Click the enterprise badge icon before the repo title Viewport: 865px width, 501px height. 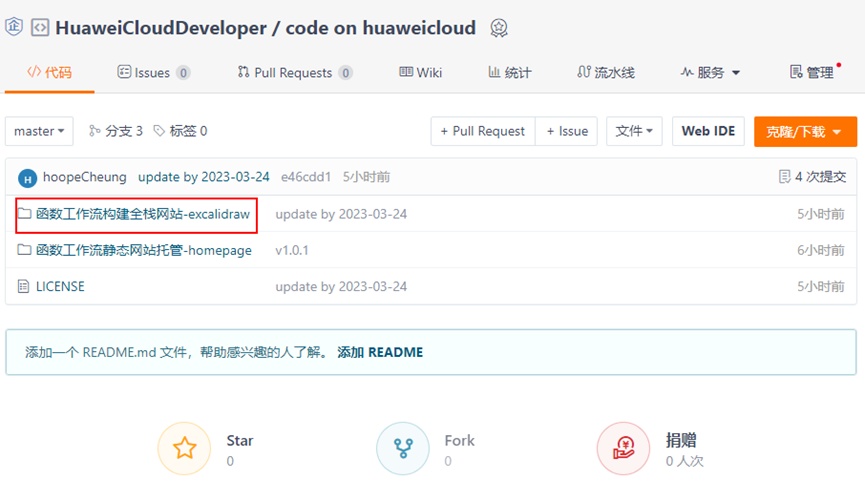pyautogui.click(x=14, y=26)
